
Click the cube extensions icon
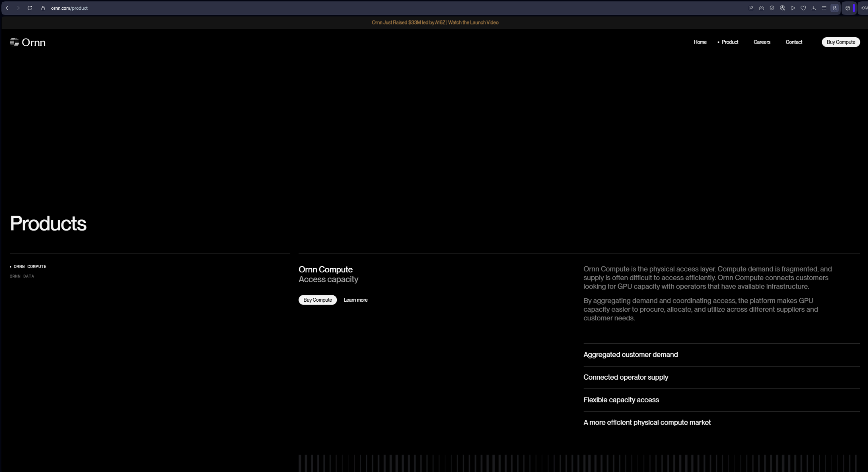[848, 8]
